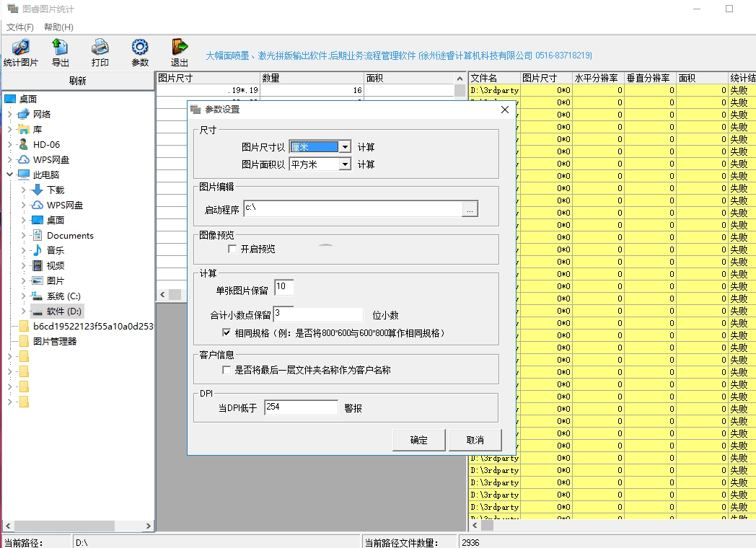Click the DPI threshold input field
756x548 pixels.
coord(301,407)
